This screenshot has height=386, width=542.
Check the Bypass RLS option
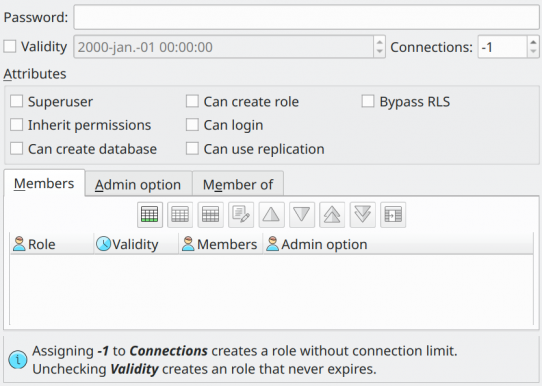(x=368, y=102)
